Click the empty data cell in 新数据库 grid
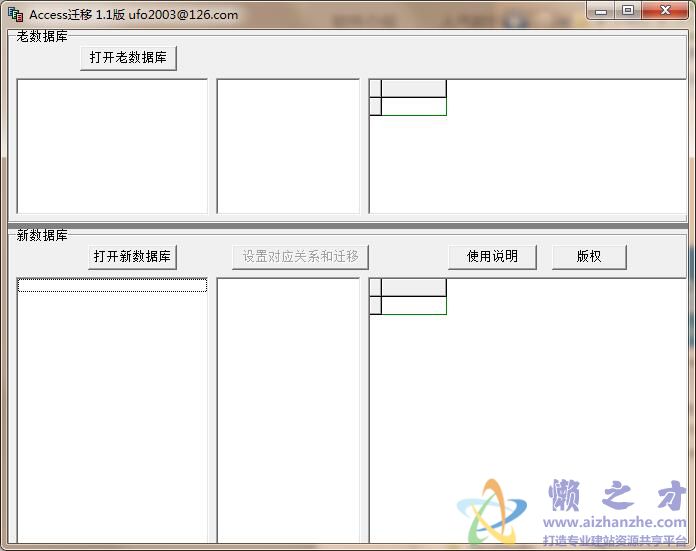The width and height of the screenshot is (696, 551). point(414,305)
